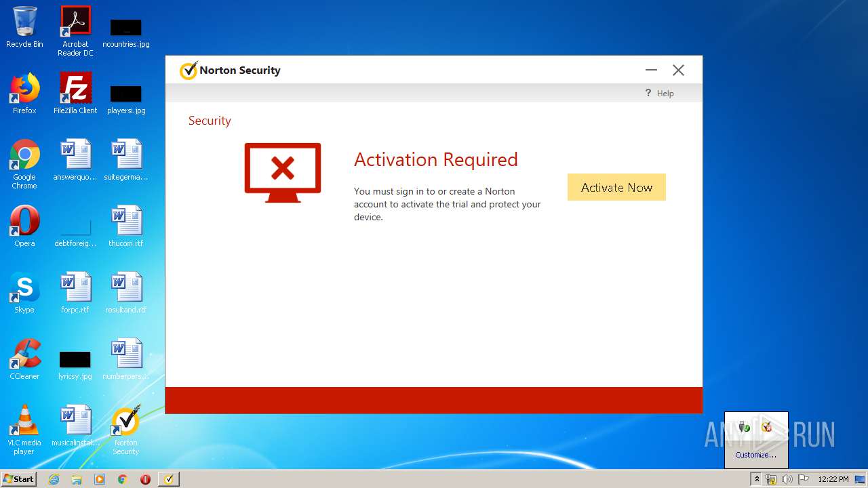The width and height of the screenshot is (868, 488).
Task: Select the numberpers... document on desktop
Action: [x=126, y=359]
